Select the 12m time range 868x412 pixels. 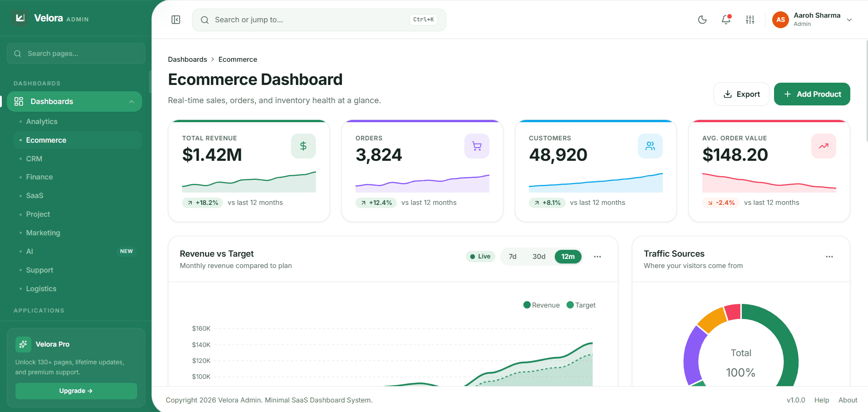(x=568, y=257)
